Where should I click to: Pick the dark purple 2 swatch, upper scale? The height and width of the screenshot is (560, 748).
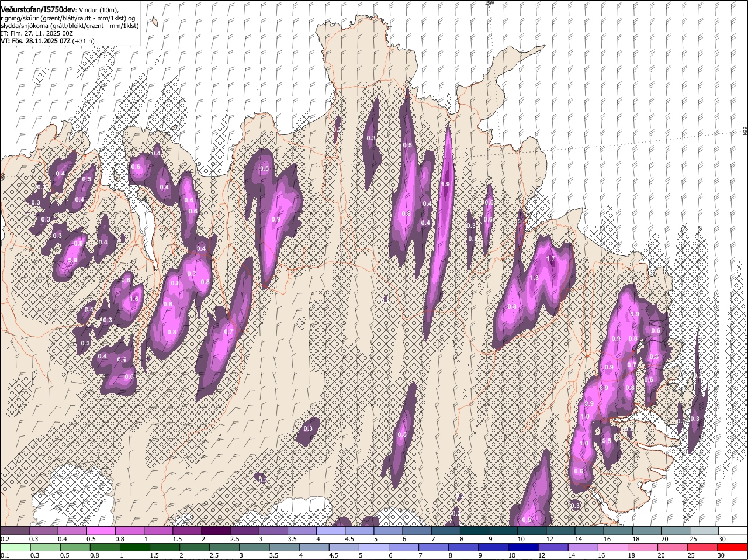(216, 530)
